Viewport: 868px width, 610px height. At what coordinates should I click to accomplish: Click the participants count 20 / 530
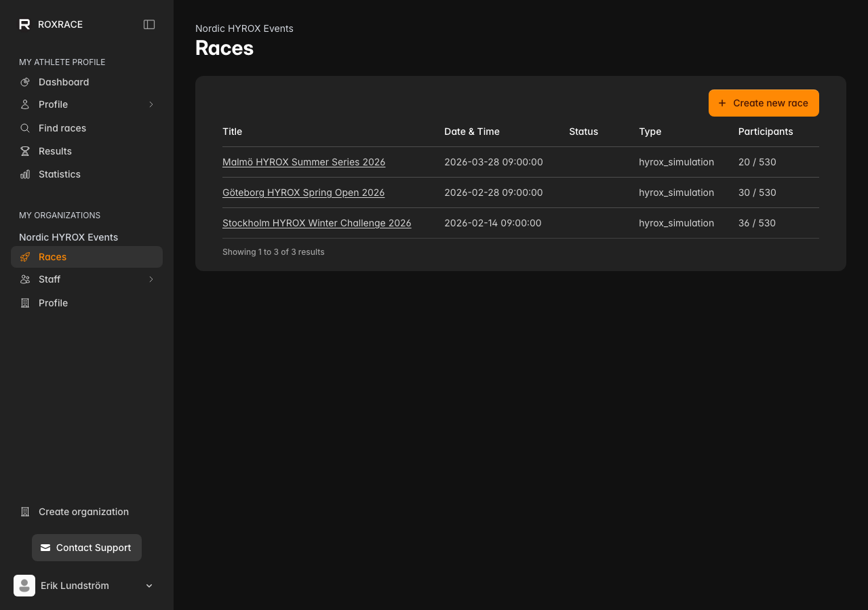coord(757,162)
